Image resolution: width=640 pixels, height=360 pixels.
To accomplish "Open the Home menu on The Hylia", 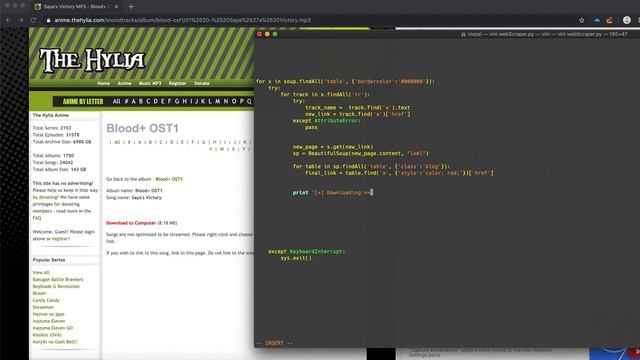I will point(104,83).
